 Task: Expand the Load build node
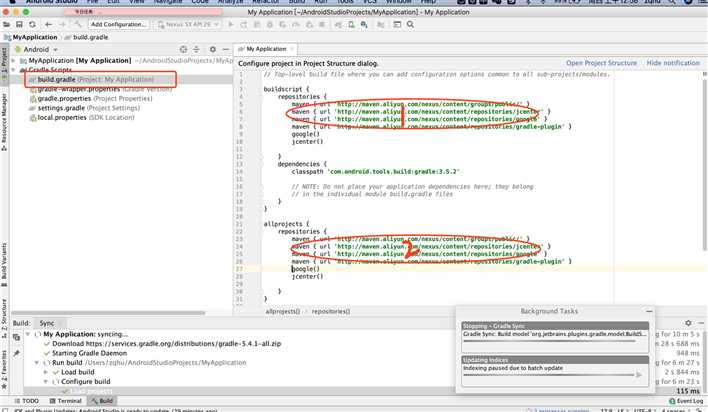(x=46, y=372)
